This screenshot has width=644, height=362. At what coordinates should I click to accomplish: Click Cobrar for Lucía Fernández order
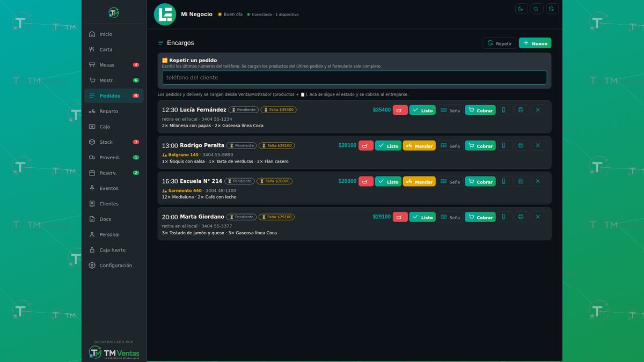(x=480, y=110)
